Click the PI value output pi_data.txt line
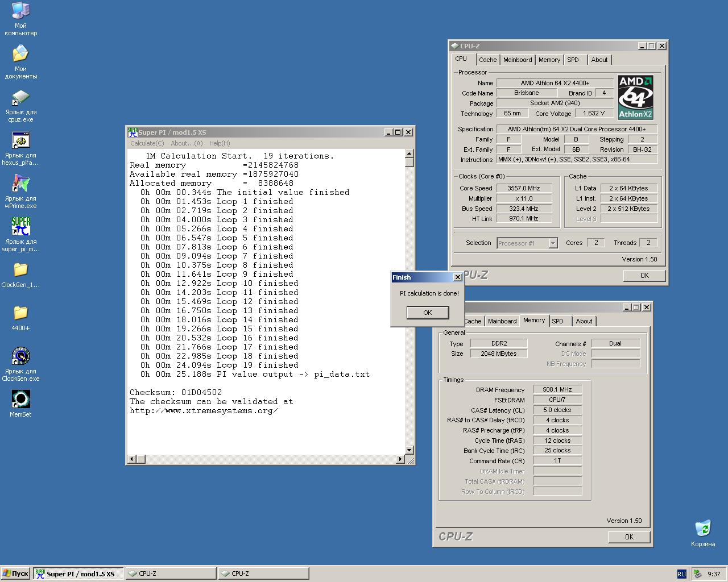Viewport: 728px width, 582px height. [255, 374]
